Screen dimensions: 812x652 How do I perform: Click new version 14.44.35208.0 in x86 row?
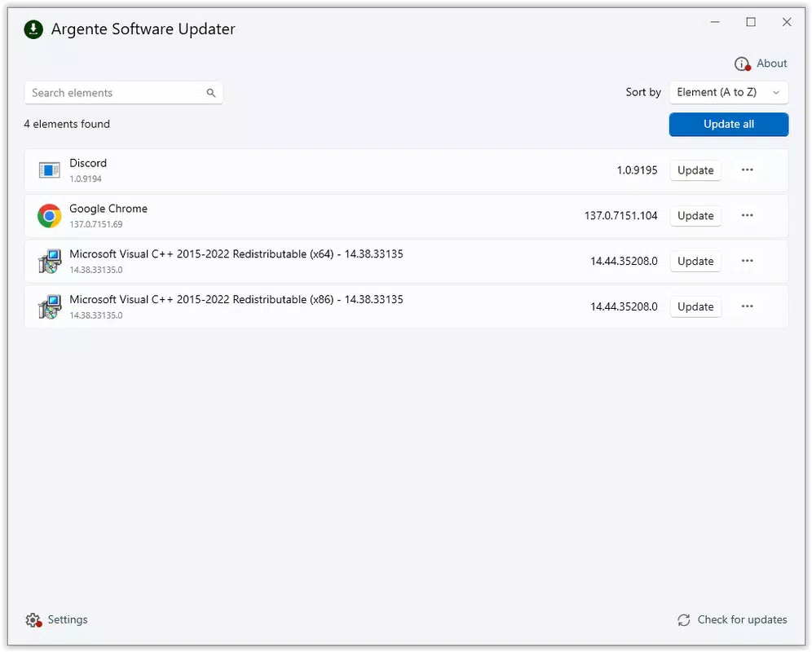pos(624,307)
